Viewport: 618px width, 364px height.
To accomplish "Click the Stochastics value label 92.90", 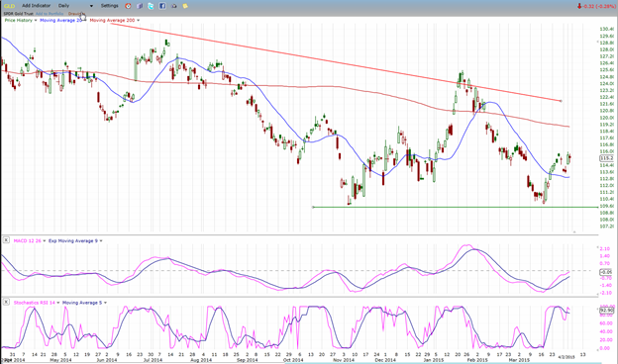I will (606, 311).
